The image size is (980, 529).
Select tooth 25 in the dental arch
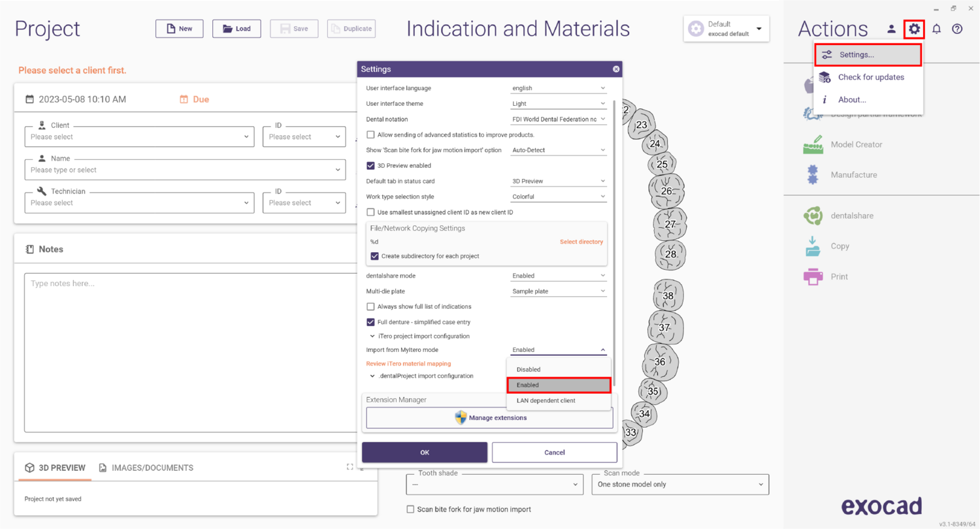662,164
